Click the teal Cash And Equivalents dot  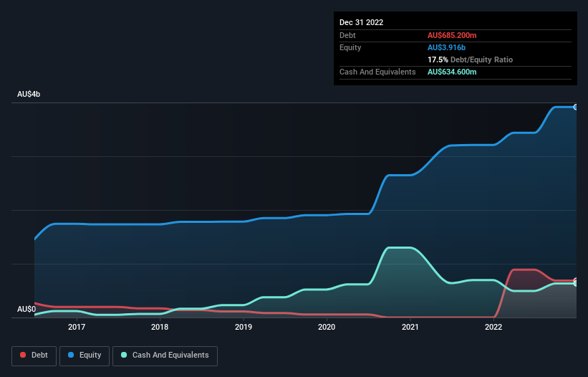point(124,355)
